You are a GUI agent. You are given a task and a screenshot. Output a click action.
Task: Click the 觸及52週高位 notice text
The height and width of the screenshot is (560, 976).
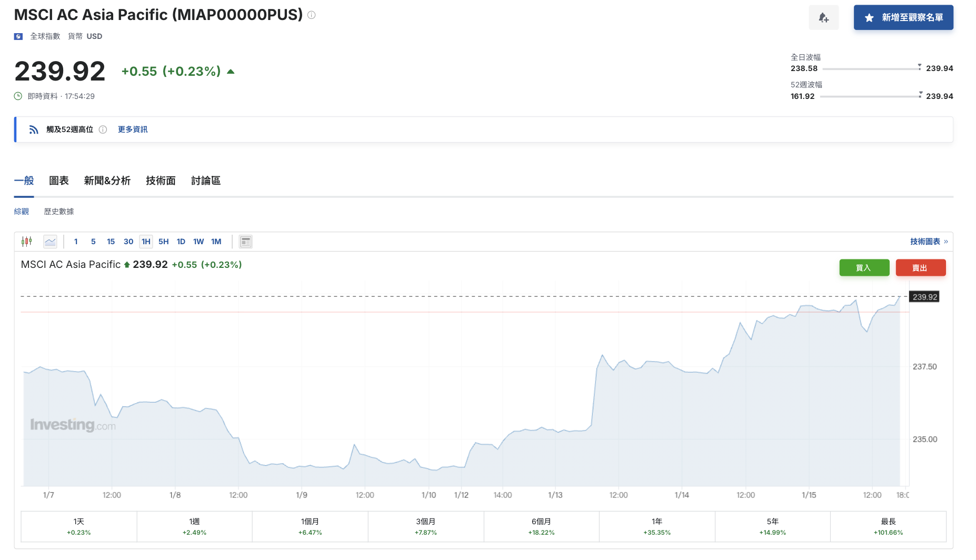click(69, 129)
